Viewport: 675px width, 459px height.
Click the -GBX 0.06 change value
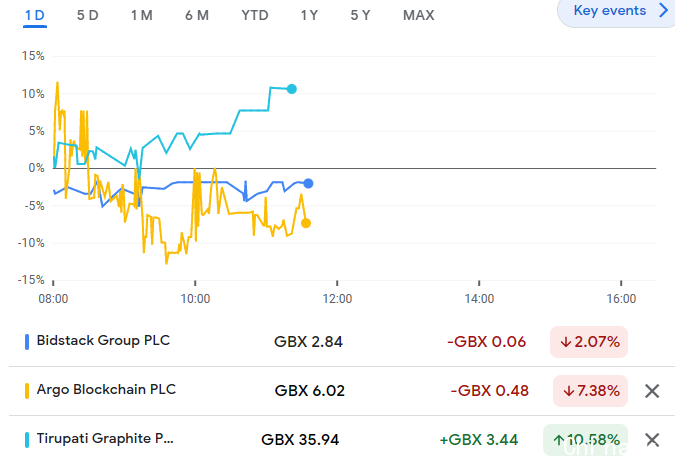click(x=486, y=342)
